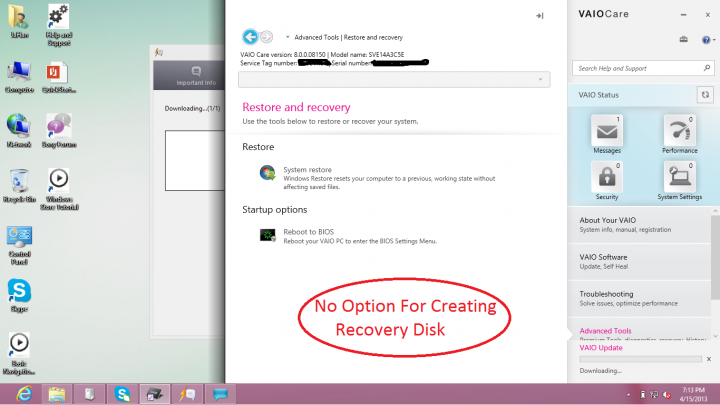Click the VAIO Care sidebar scrollbar
Image resolution: width=720 pixels, height=405 pixels.
715,257
